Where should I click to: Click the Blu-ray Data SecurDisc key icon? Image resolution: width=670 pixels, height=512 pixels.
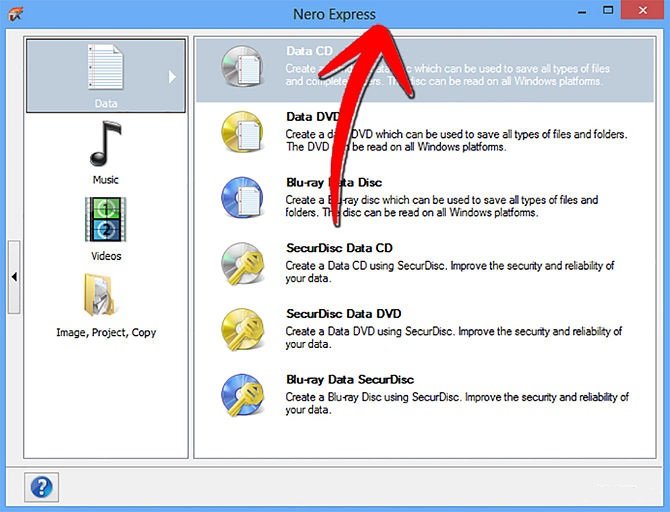point(242,395)
